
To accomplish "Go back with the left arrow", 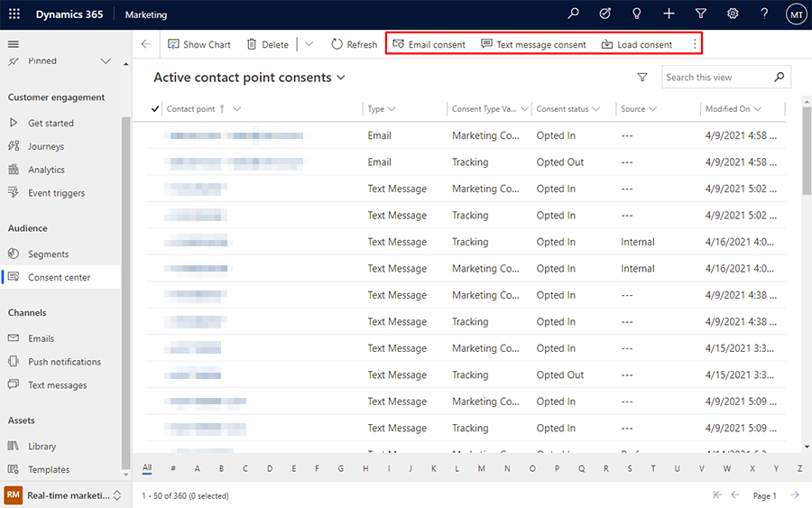I will click(x=146, y=44).
